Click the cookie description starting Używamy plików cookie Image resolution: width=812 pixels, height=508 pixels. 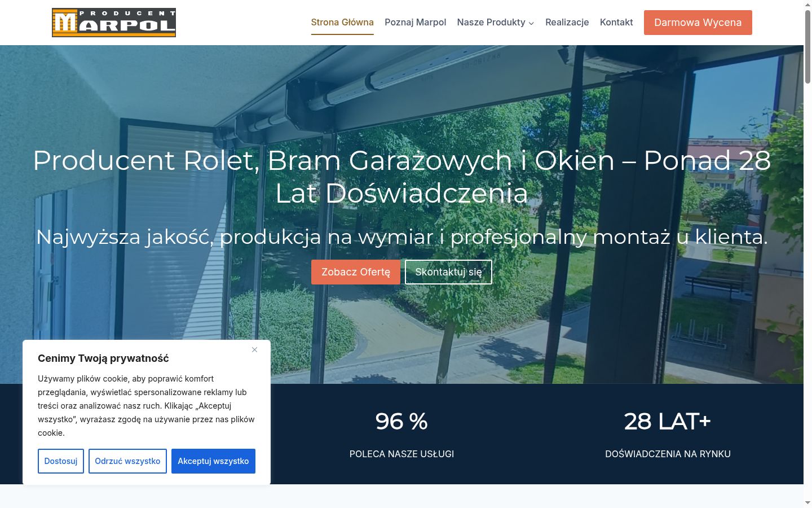pyautogui.click(x=146, y=406)
